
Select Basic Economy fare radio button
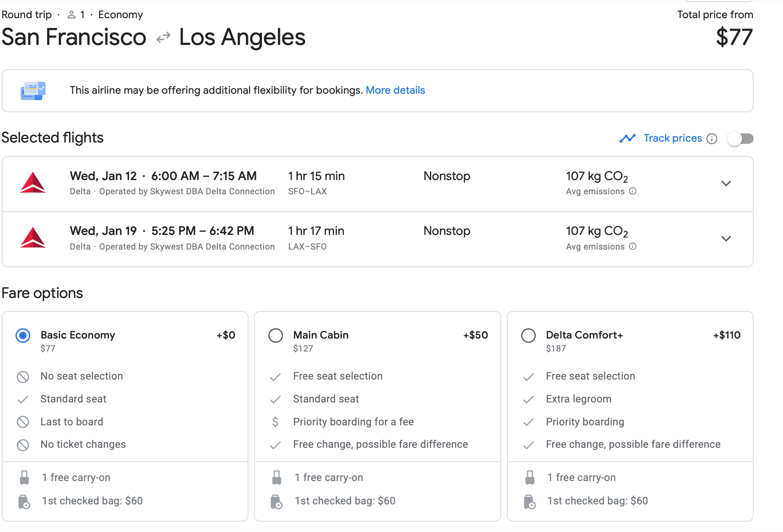(x=23, y=336)
